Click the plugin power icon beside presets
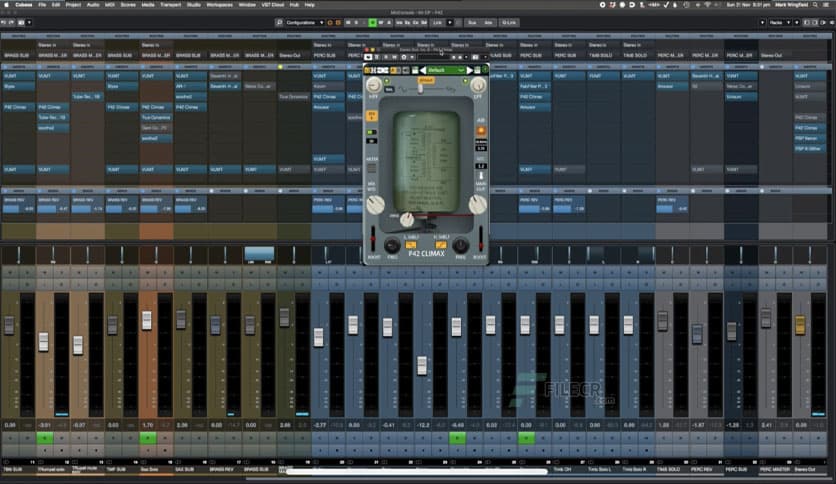The height and width of the screenshot is (484, 836). pos(485,70)
